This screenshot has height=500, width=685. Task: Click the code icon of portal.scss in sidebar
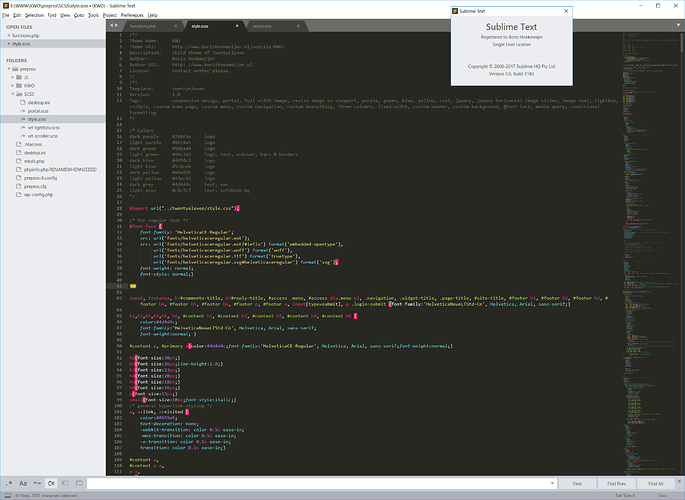[x=23, y=111]
